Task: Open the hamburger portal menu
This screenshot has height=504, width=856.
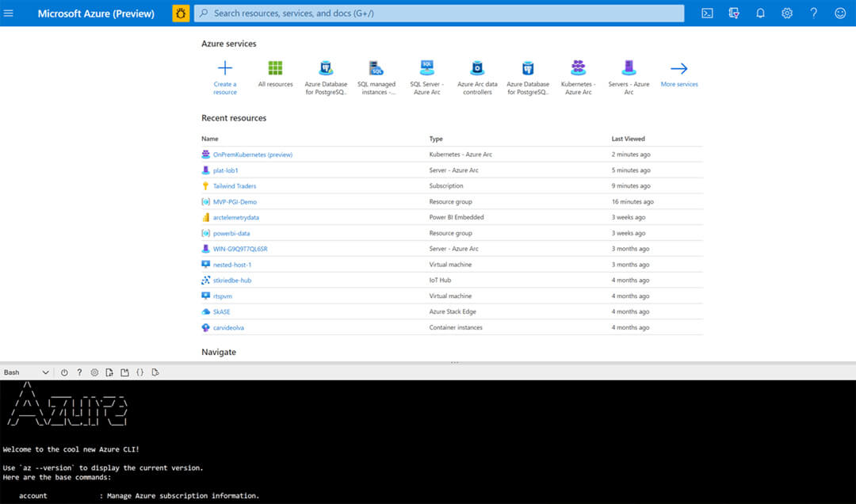Action: (x=10, y=13)
